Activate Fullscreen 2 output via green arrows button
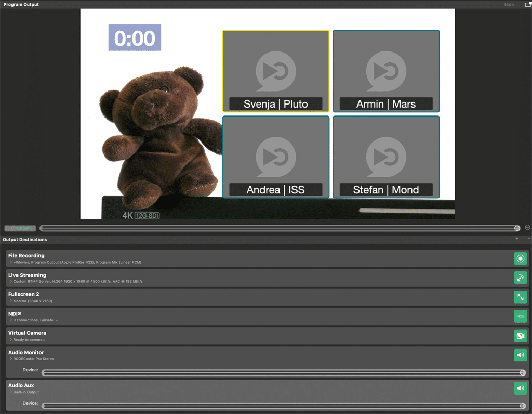Screen dimensions: 532x414 tap(520, 297)
